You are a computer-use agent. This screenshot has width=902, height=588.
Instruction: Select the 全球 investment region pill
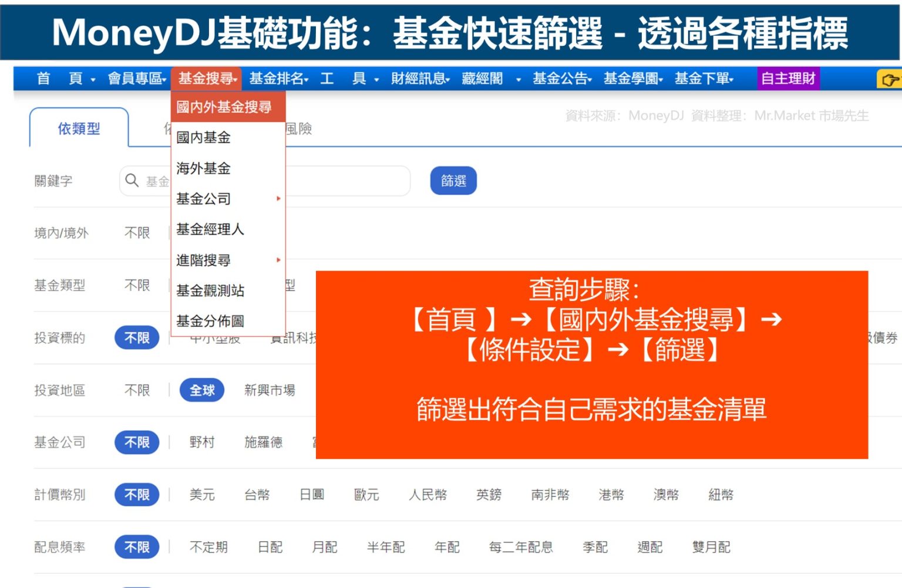click(202, 390)
